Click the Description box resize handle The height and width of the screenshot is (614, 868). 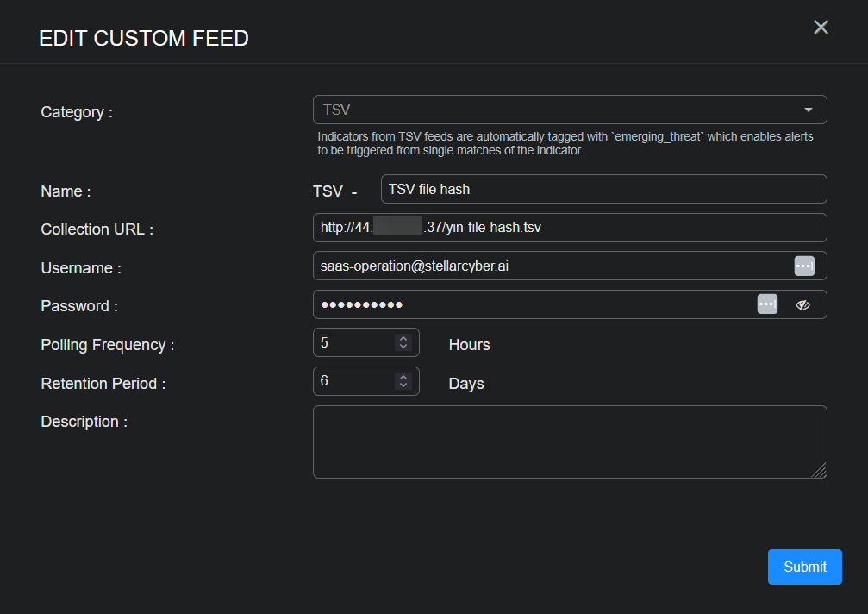(x=820, y=471)
